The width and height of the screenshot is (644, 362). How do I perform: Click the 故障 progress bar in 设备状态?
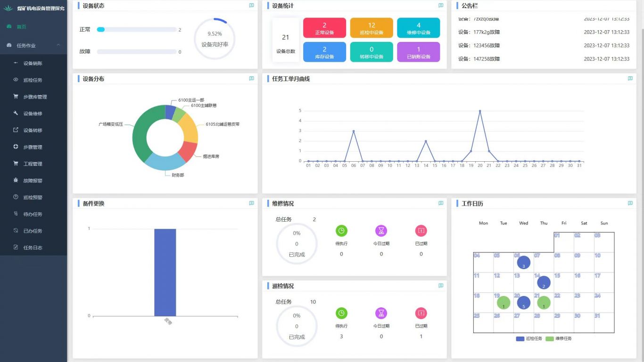[x=137, y=52]
